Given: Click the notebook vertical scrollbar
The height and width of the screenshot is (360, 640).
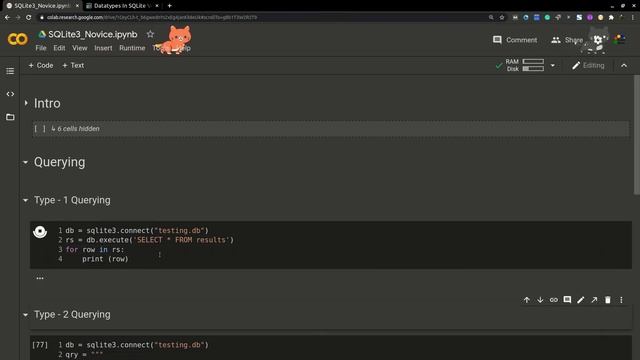Looking at the screenshot, I should 637,135.
